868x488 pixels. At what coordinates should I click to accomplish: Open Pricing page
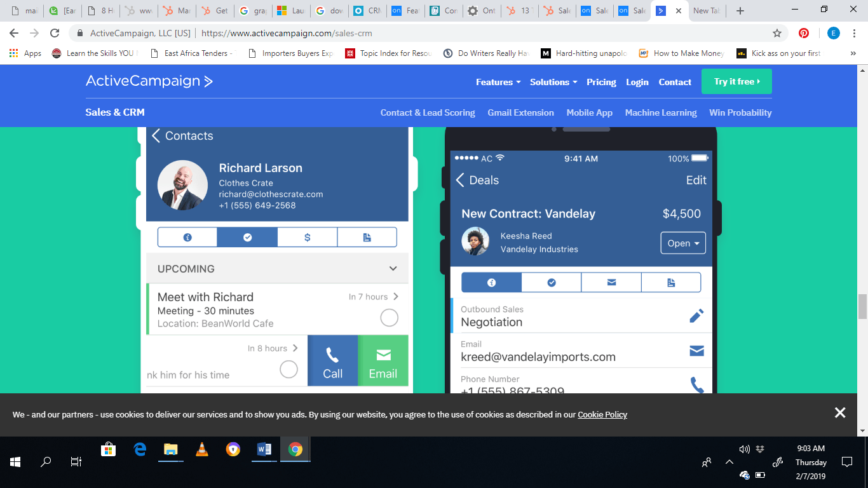point(601,82)
